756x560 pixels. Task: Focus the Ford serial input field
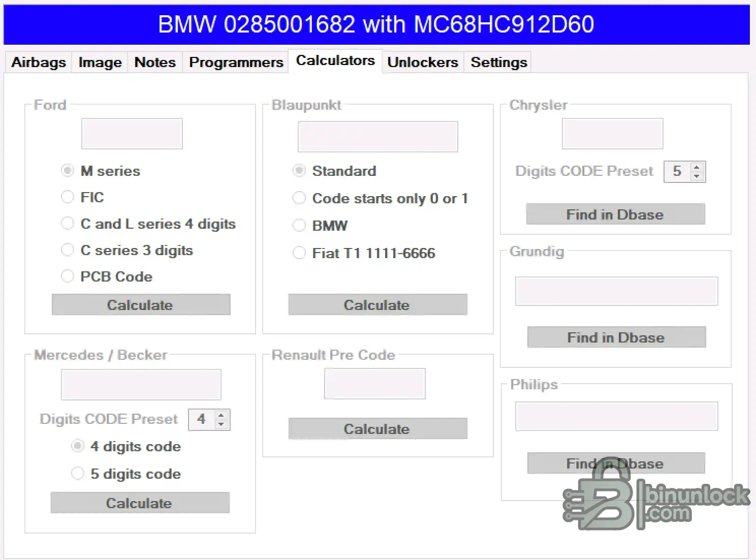[x=132, y=134]
